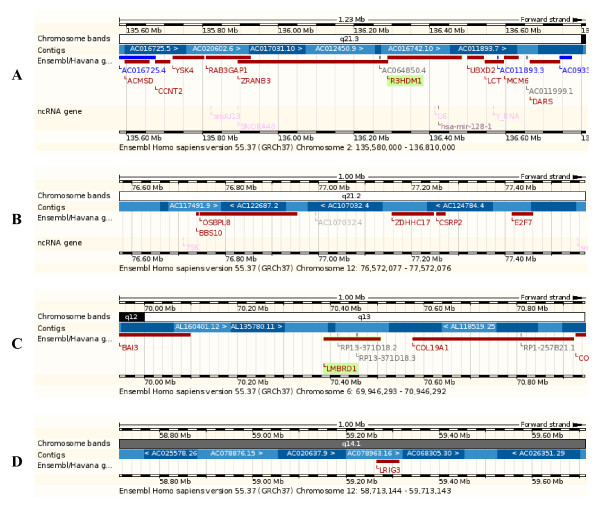Screen dimensions: 600x510
Task: Click the E2F7 gene label
Action: point(523,223)
